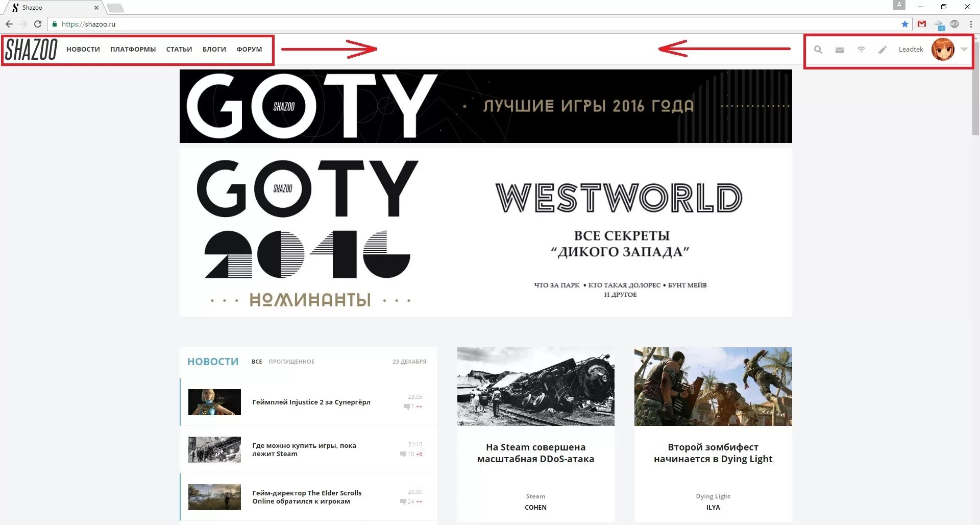
Task: Open a new tab button
Action: (115, 8)
